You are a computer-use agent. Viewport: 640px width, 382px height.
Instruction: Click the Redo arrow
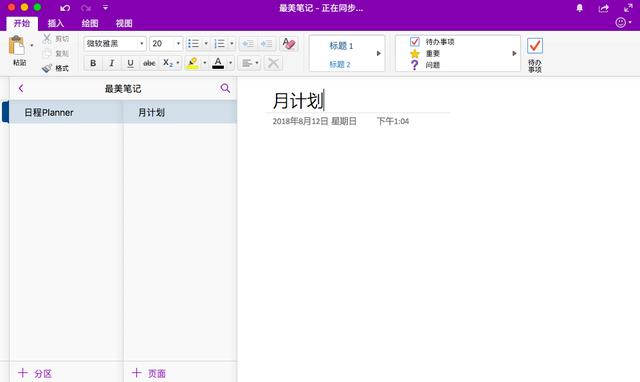(86, 8)
